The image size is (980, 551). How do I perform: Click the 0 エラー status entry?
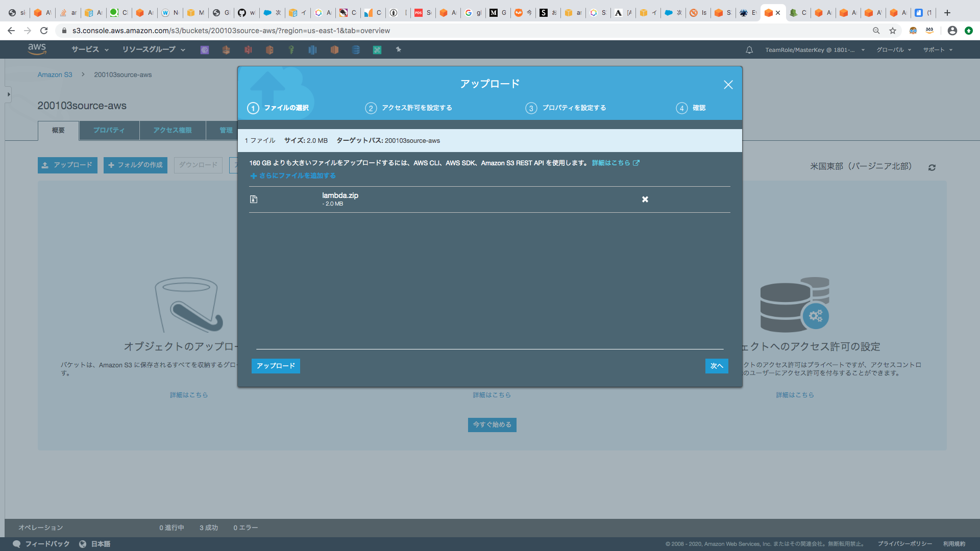pyautogui.click(x=246, y=528)
